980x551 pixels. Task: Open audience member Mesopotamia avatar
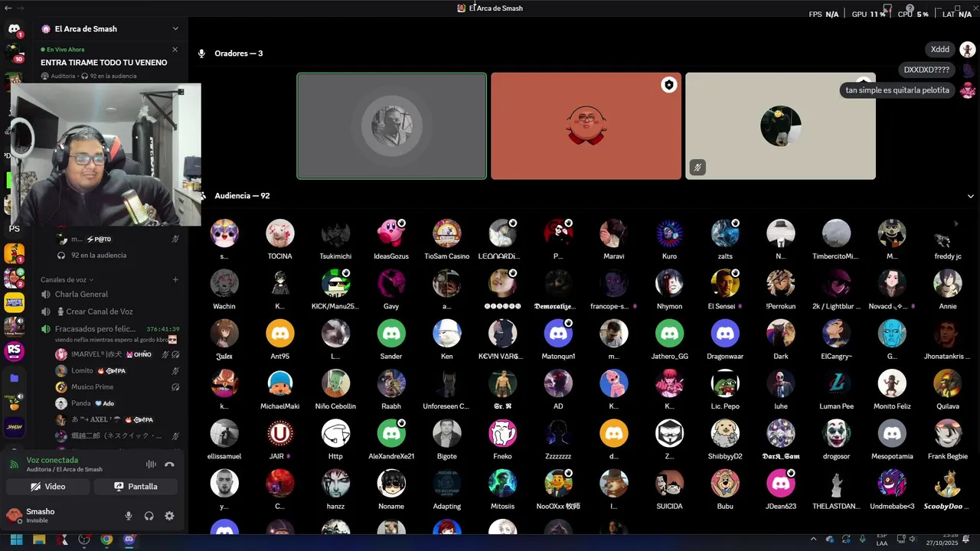pos(892,433)
